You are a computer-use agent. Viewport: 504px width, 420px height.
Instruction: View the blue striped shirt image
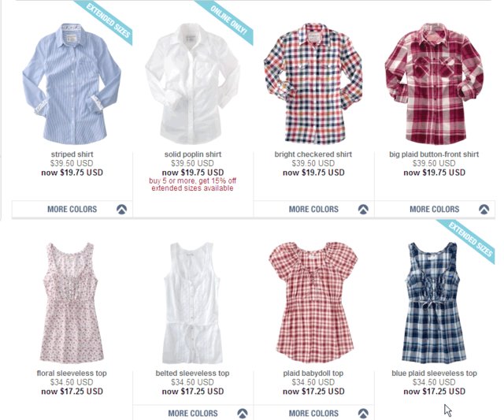pos(72,84)
